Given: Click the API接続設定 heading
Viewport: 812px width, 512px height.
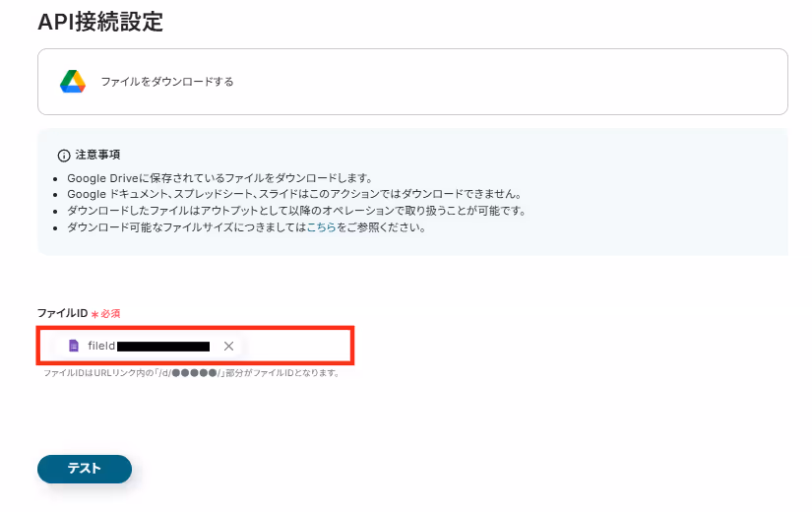Looking at the screenshot, I should 100,22.
